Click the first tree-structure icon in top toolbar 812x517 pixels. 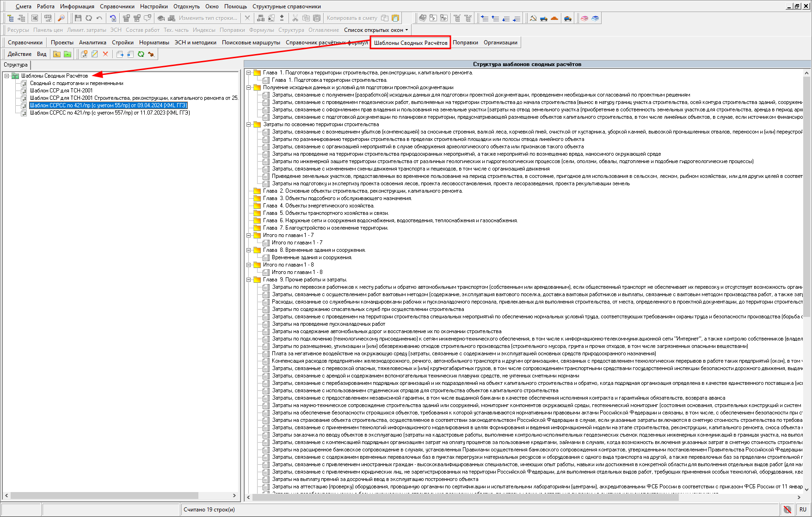coord(10,18)
